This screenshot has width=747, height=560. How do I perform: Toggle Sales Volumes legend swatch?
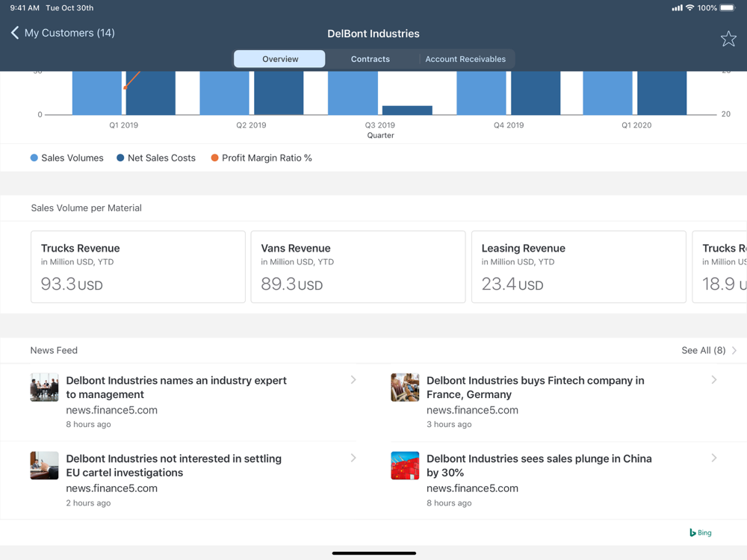34,158
